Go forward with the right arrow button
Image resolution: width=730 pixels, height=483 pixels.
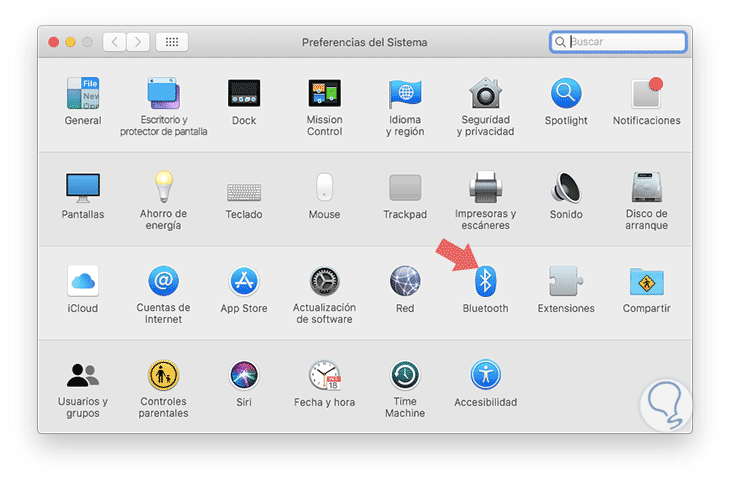(138, 42)
